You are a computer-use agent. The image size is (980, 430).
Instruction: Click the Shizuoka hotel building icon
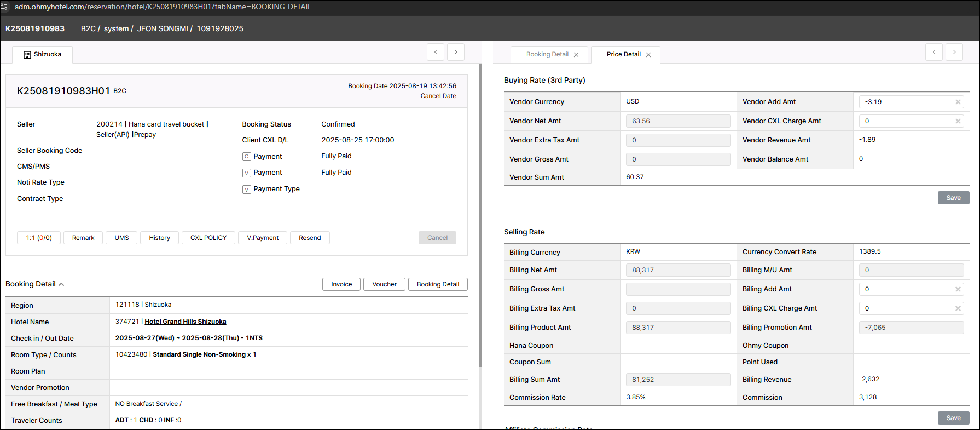point(27,55)
